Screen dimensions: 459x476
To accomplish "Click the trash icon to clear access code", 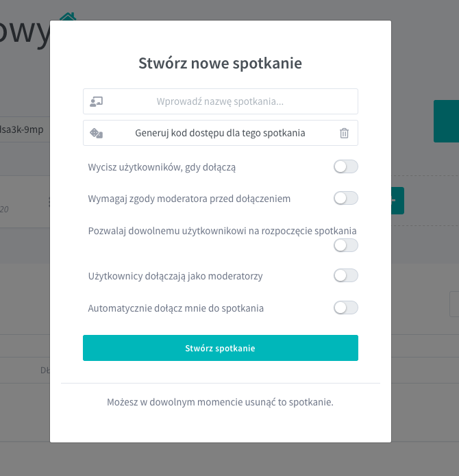I will 344,133.
